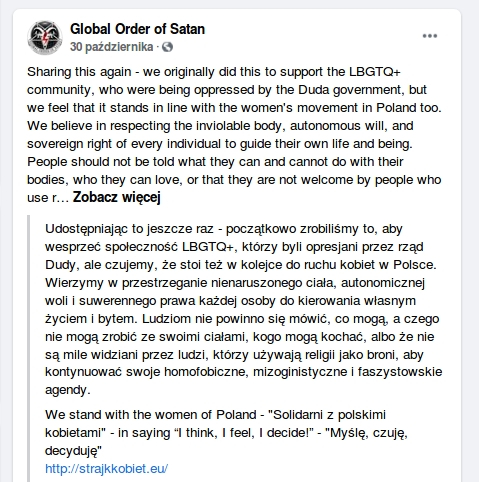Image resolution: width=479 pixels, height=482 pixels.
Task: Click the gray quote bar beside the translation
Action: click(29, 348)
